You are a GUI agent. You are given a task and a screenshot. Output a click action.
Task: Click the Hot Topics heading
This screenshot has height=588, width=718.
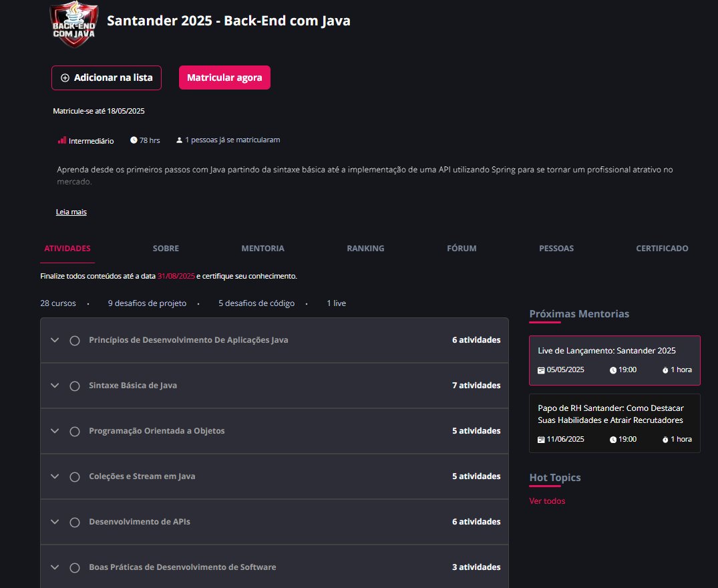click(555, 477)
